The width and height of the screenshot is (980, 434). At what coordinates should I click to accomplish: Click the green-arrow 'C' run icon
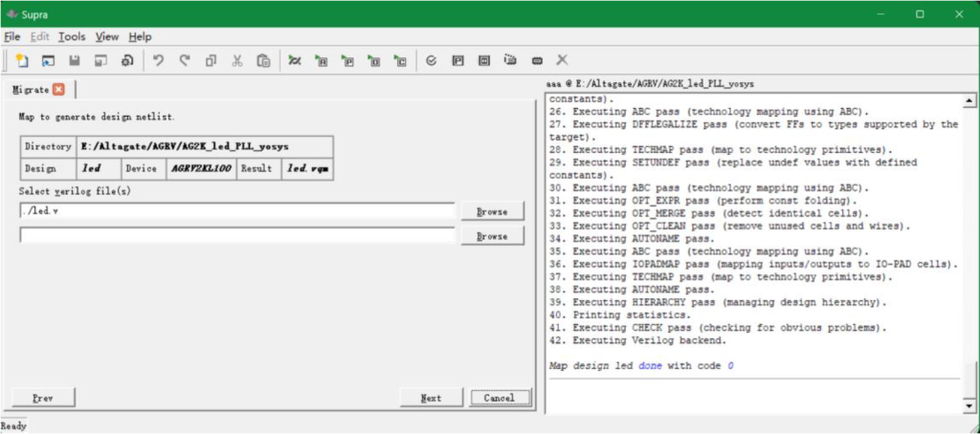(x=400, y=60)
